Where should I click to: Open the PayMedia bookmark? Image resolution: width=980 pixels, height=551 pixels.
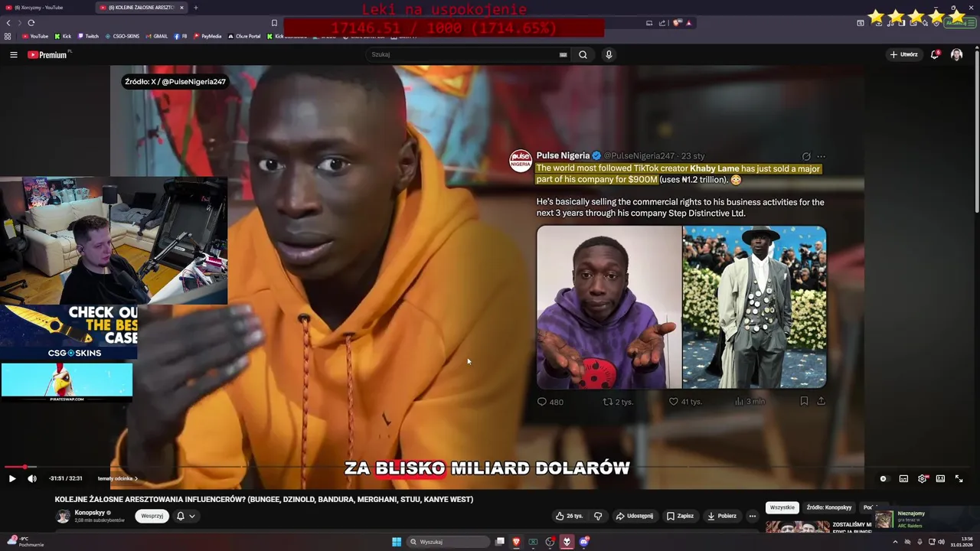point(207,36)
